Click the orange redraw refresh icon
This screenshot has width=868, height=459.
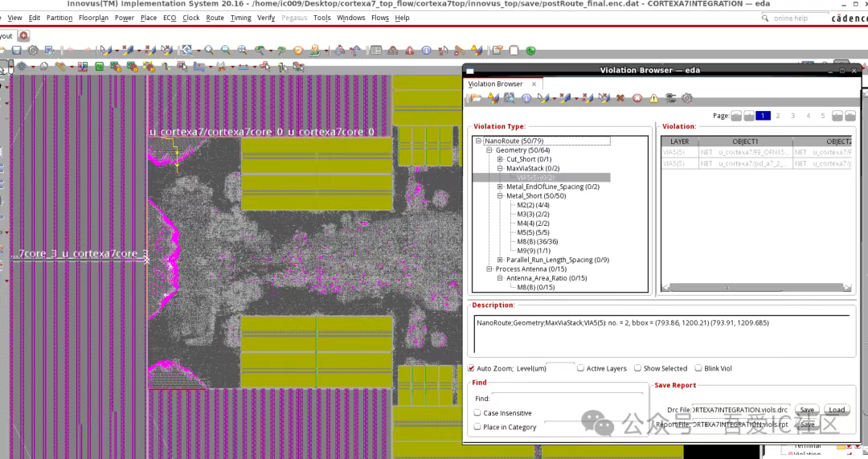298,51
